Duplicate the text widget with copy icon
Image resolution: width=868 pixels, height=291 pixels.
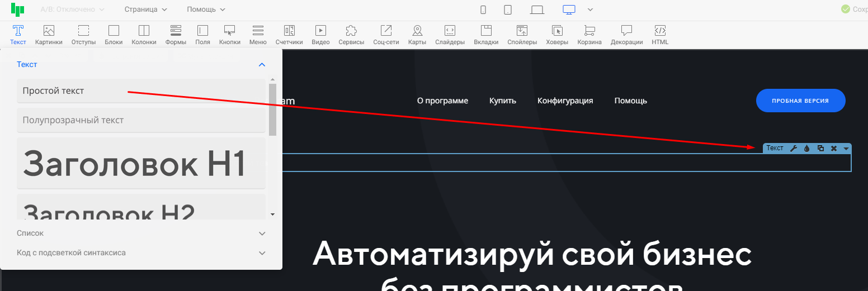(820, 148)
